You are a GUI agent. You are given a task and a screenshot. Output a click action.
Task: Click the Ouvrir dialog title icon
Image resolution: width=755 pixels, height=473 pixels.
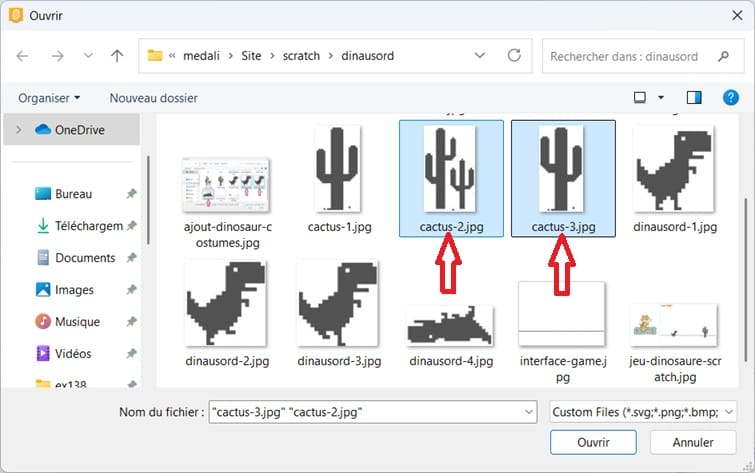tap(16, 15)
